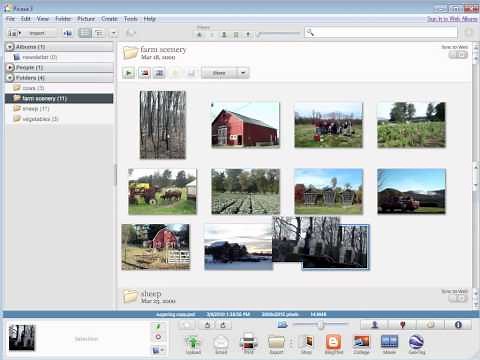Select the tractor with horses thumbnail
The image size is (480, 360).
163,192
